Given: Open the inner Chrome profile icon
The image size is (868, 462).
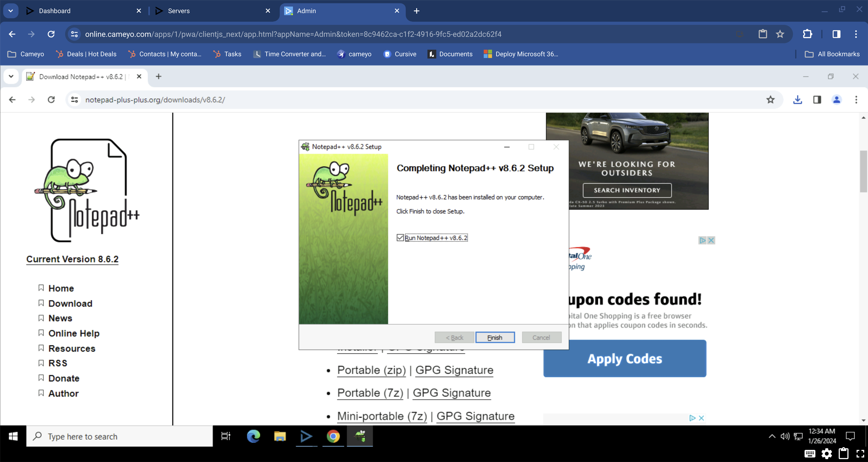Looking at the screenshot, I should click(x=837, y=100).
